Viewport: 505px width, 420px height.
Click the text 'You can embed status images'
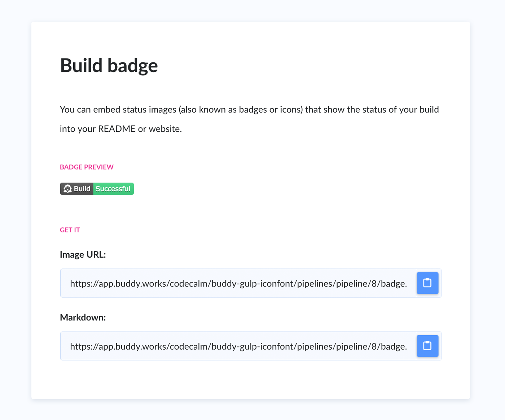click(118, 109)
